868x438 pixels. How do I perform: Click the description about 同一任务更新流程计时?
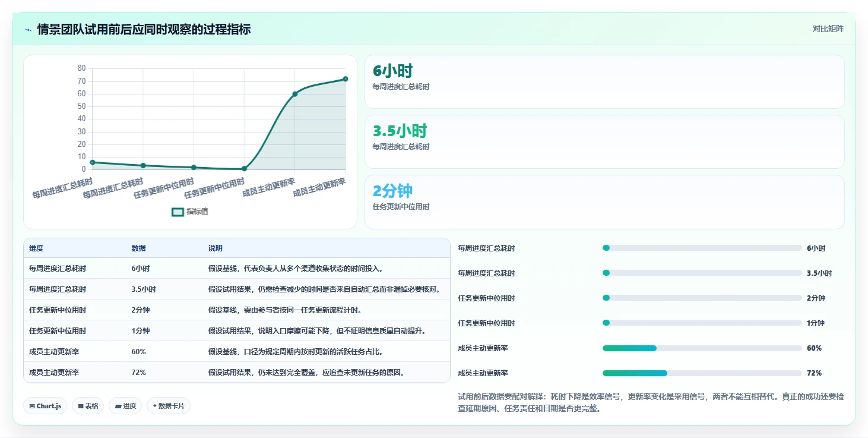click(x=285, y=310)
